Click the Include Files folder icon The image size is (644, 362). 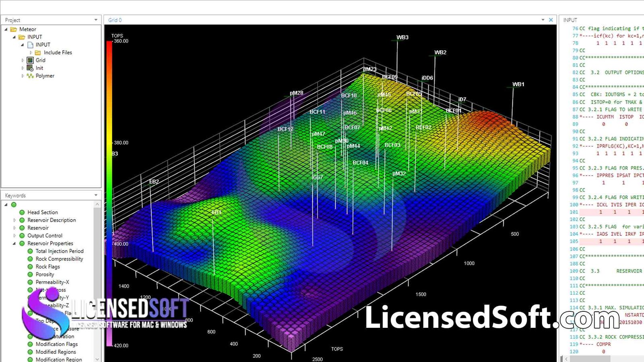(x=38, y=53)
